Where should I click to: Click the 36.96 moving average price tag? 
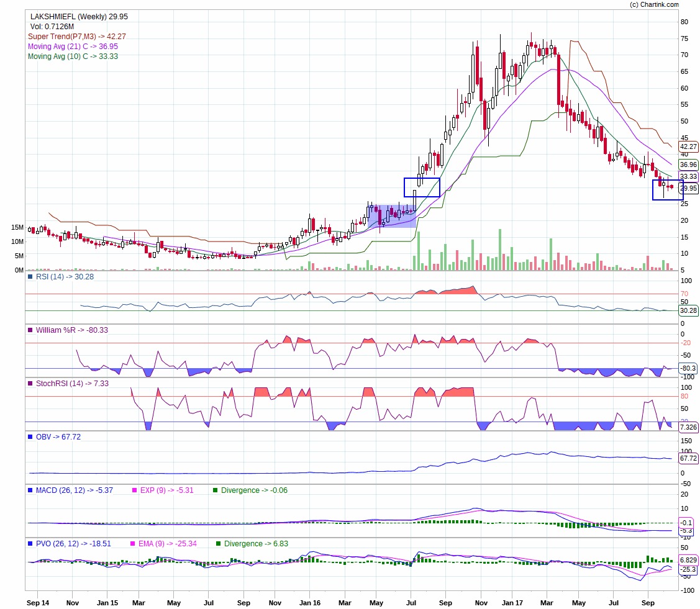pyautogui.click(x=688, y=165)
